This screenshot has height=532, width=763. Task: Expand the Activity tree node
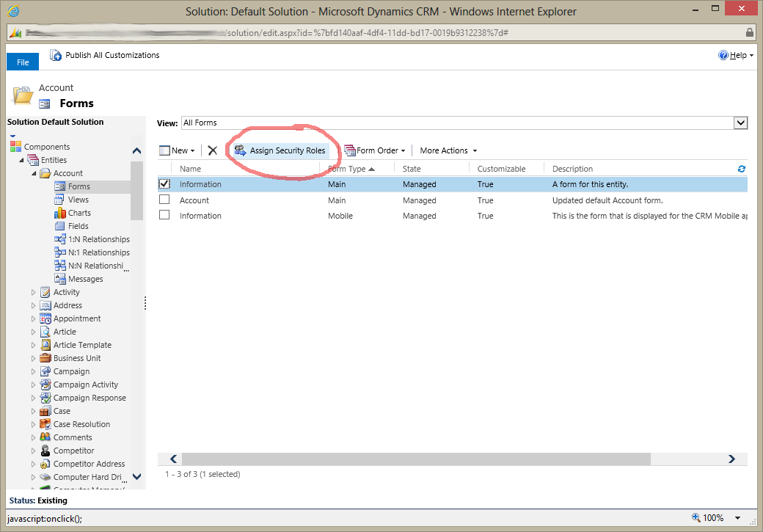point(33,292)
